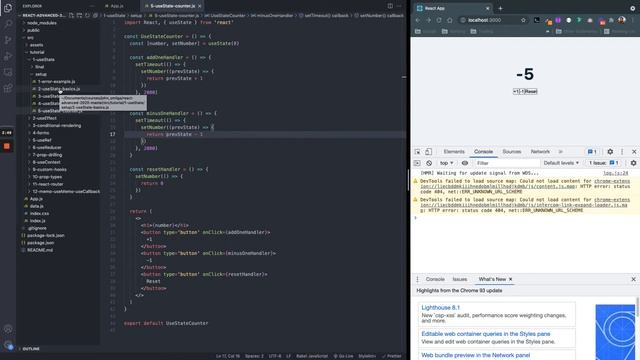
Task: Collapse the src folder
Action: point(30,38)
